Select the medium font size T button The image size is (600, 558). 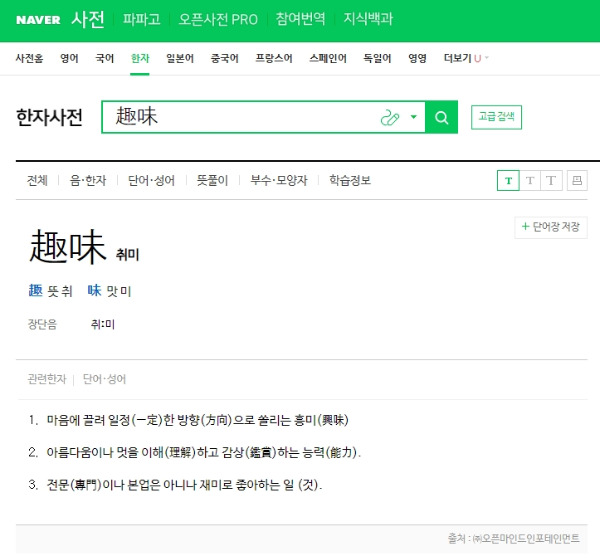530,180
